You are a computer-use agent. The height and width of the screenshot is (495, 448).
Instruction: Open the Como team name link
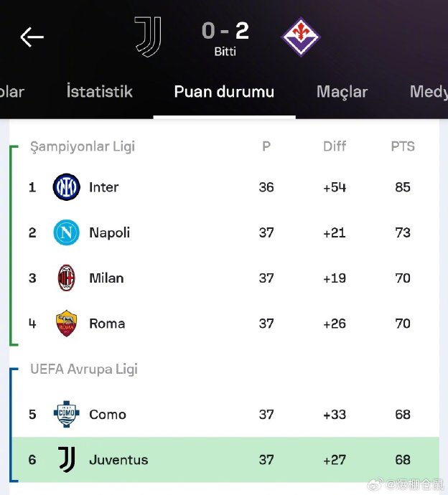[x=108, y=415]
